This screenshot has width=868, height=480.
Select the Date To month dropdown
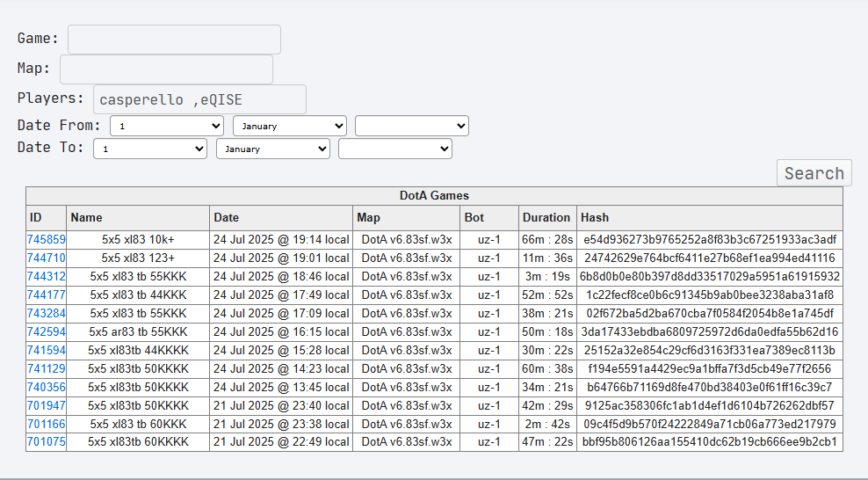coord(273,149)
